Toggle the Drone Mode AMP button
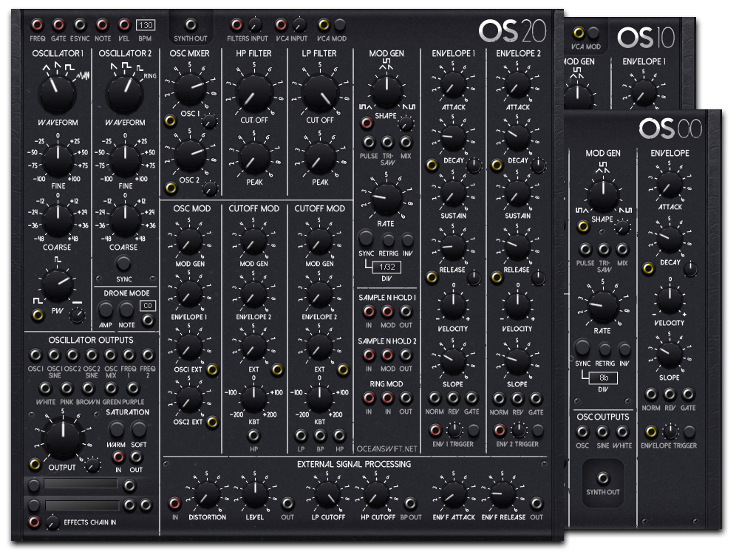 click(106, 310)
